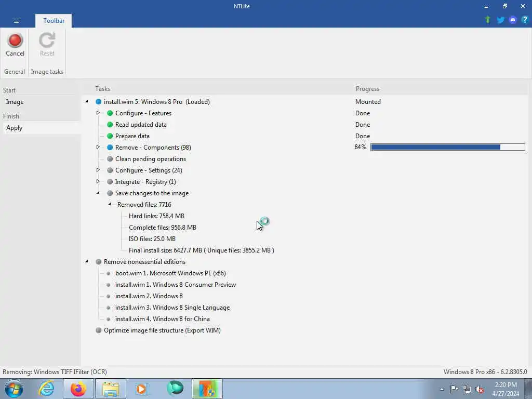
Task: Click the 84% progress bar
Action: click(448, 147)
